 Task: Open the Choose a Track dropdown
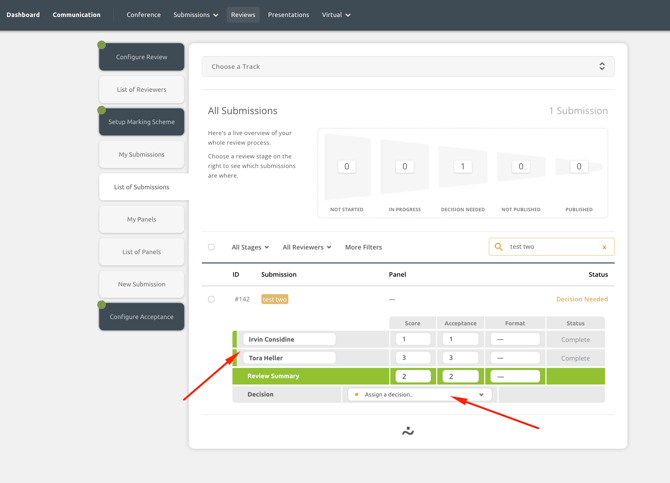point(408,67)
